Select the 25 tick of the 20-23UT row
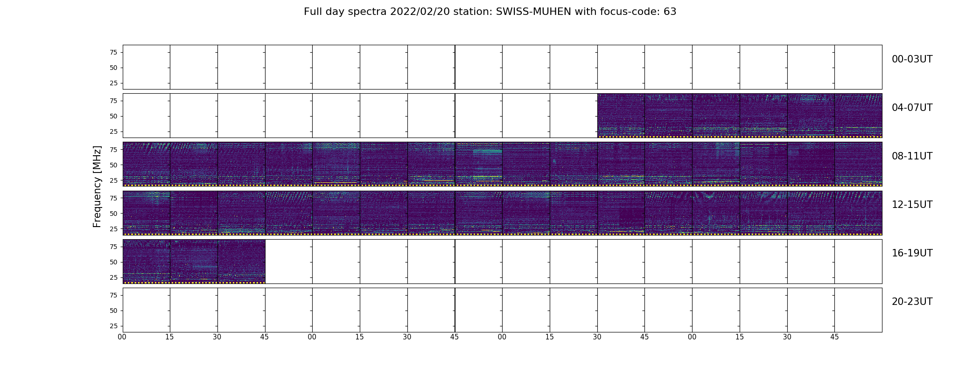 pos(113,326)
